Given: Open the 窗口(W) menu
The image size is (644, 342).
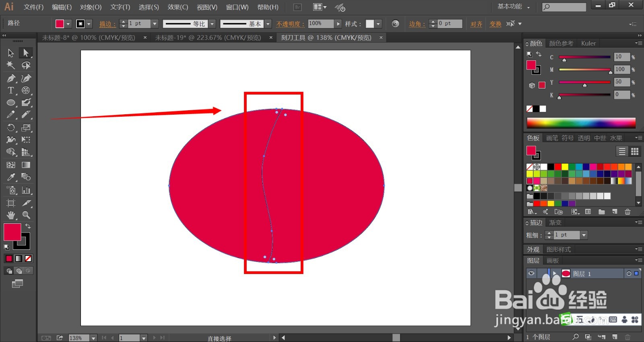Looking at the screenshot, I should (x=237, y=7).
